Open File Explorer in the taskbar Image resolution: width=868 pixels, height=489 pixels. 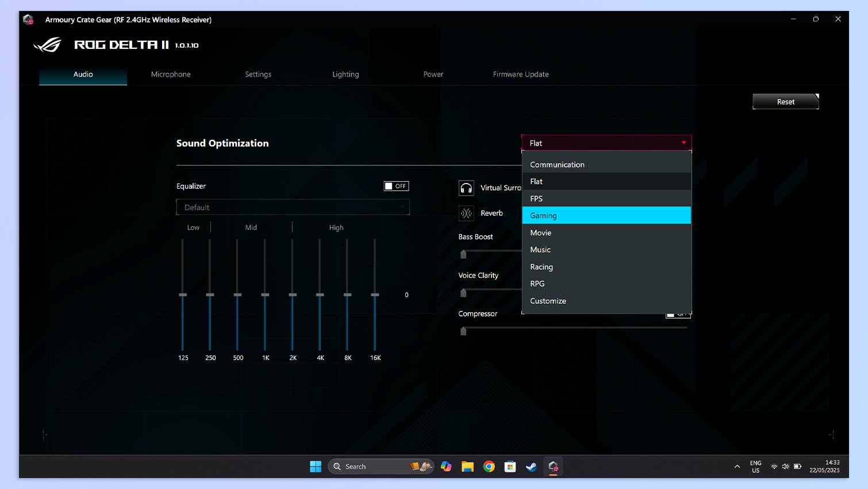pyautogui.click(x=467, y=467)
